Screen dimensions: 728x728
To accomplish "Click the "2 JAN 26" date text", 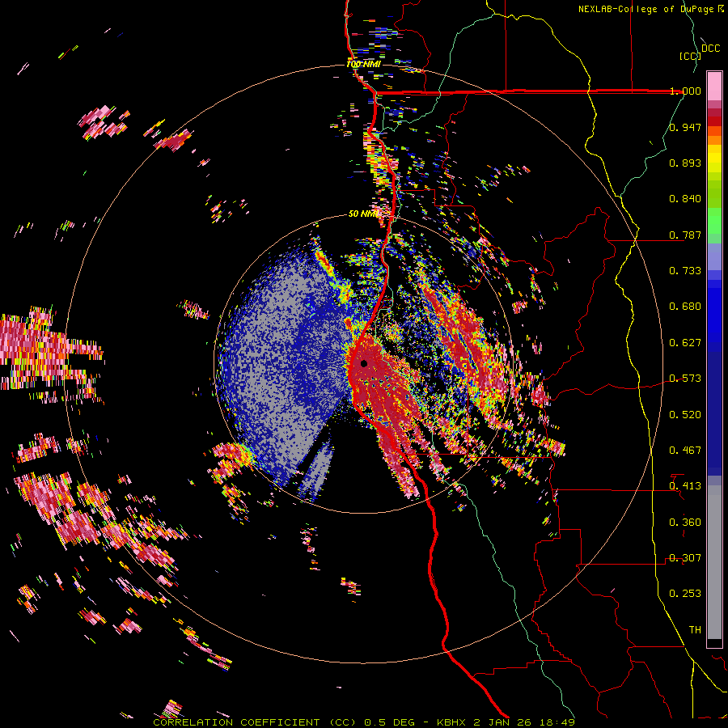I will 504,722.
